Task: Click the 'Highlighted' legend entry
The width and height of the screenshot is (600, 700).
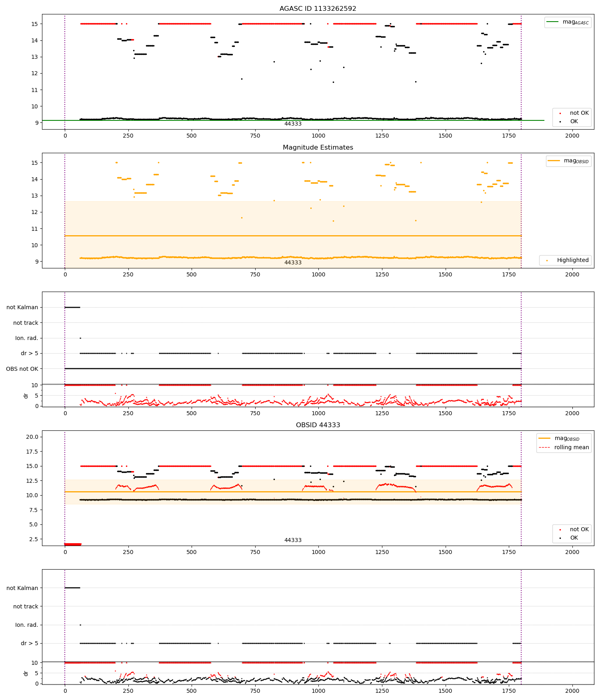Action: coord(565,260)
